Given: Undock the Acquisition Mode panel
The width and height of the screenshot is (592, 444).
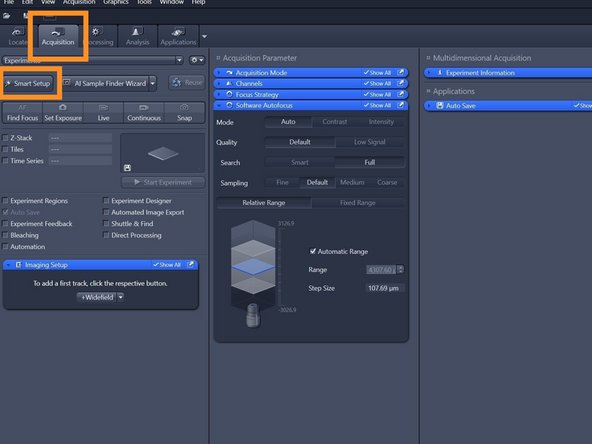Looking at the screenshot, I should click(401, 72).
